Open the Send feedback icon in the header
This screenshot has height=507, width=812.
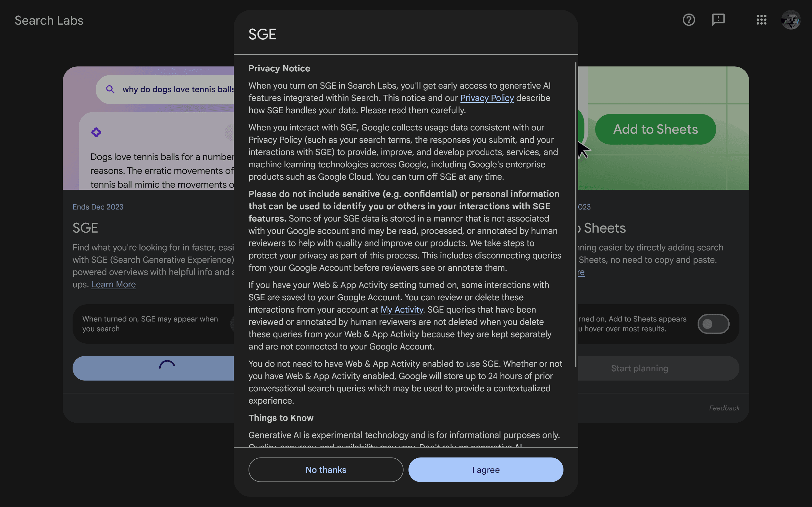pos(718,20)
